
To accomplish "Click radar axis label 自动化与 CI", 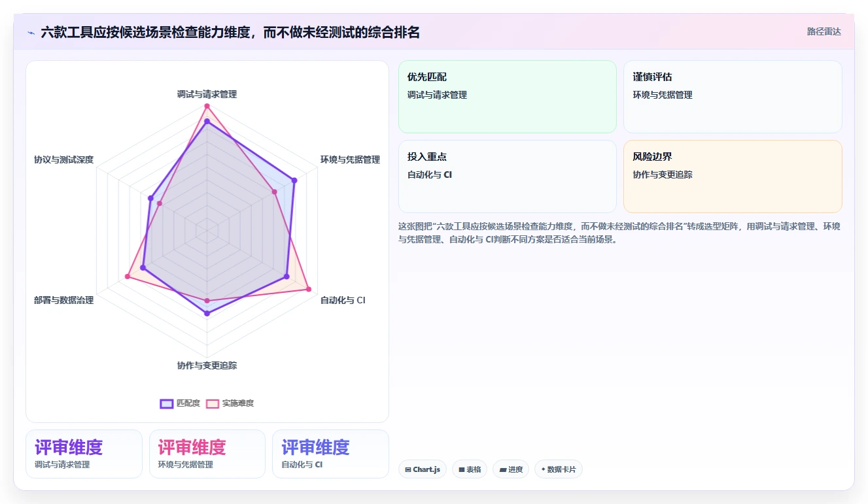I will coord(343,300).
